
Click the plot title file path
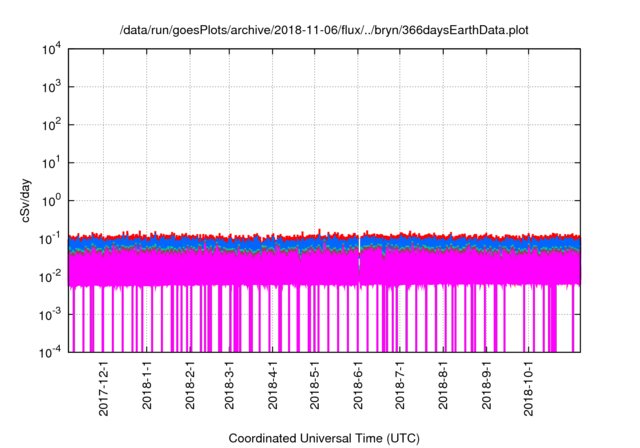coord(324,30)
